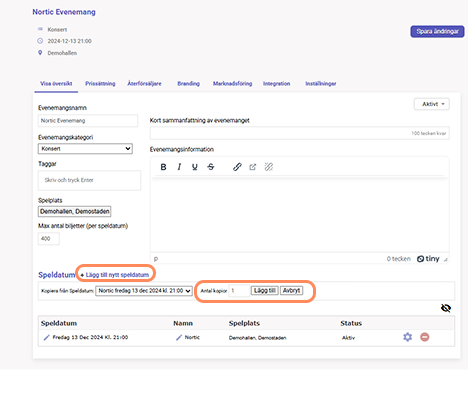475x399 pixels.
Task: Click the Aktiv status cell
Action: tap(348, 338)
